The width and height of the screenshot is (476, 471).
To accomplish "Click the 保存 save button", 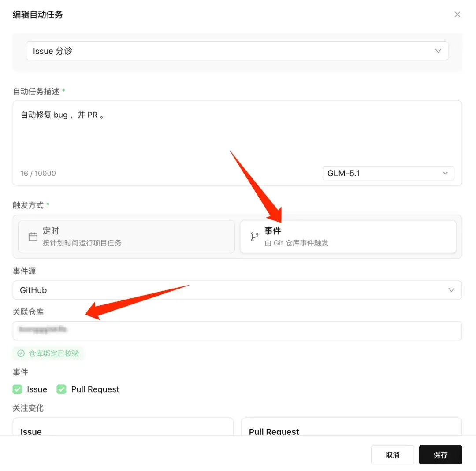I will click(440, 455).
